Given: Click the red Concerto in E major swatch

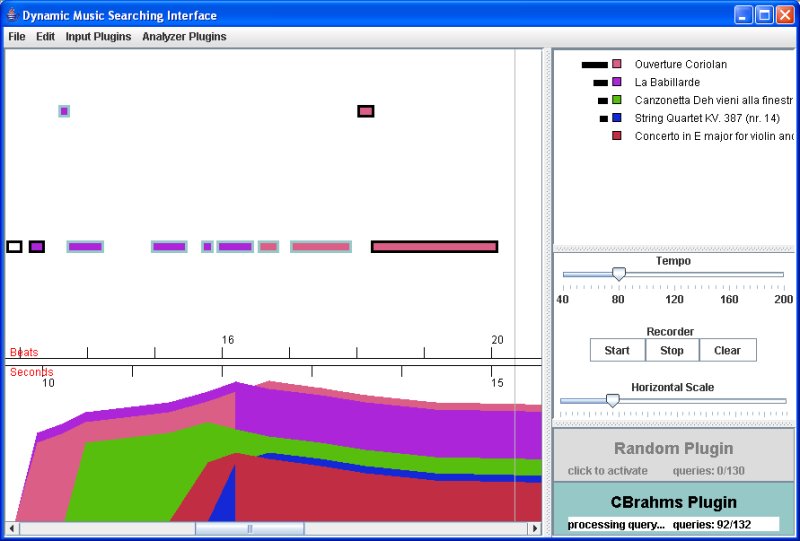Looking at the screenshot, I should tap(617, 136).
